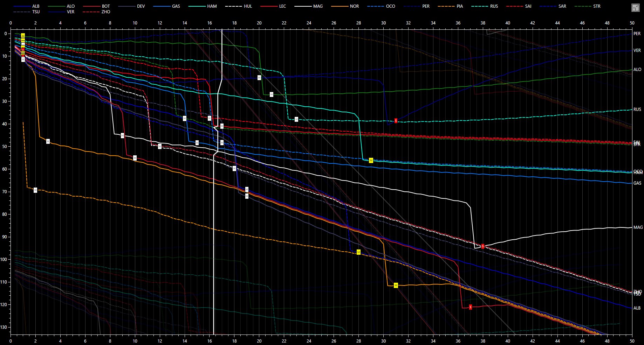Click the red S marker on MAG line at lap 38
Screen dimensions: 644x345
click(483, 246)
